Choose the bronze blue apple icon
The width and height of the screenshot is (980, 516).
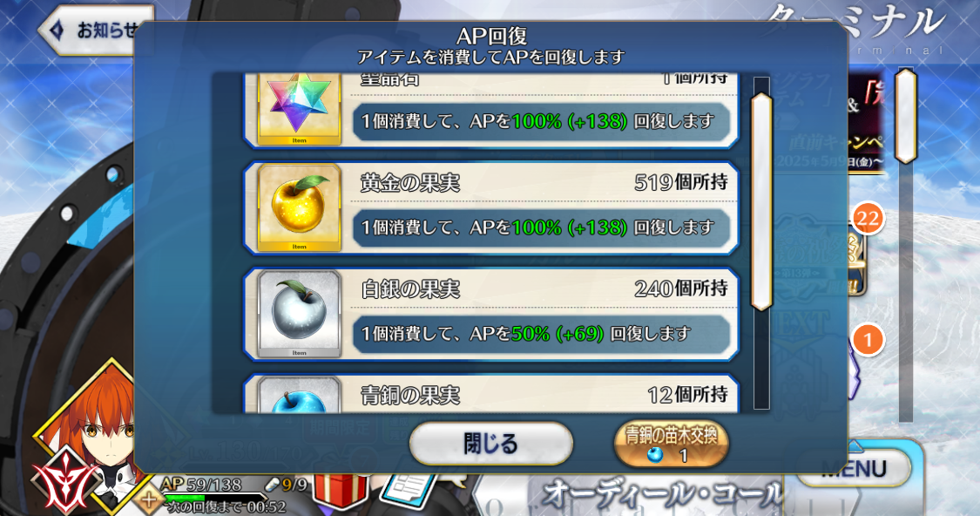coord(300,396)
